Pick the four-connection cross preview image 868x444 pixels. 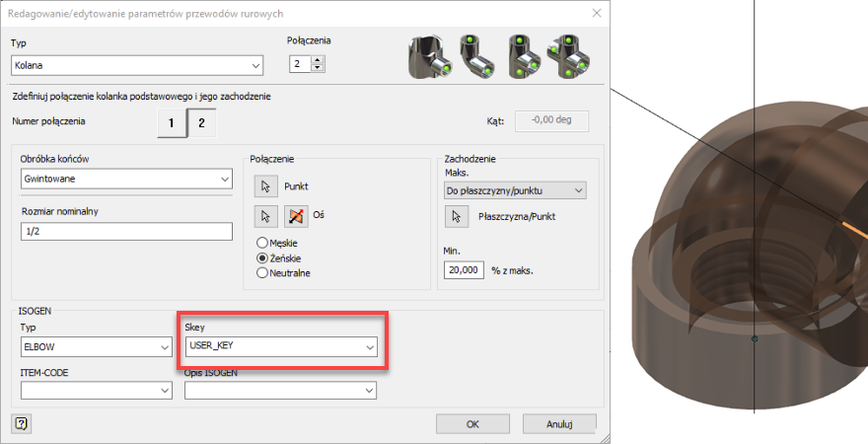tap(568, 57)
